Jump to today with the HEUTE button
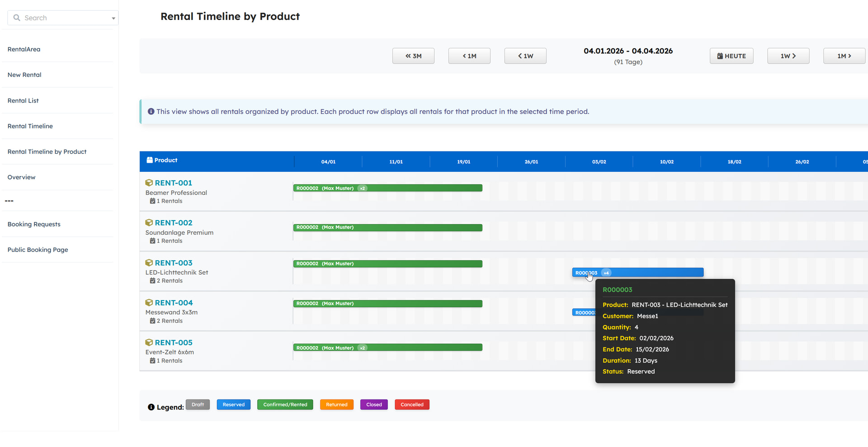The width and height of the screenshot is (868, 447). [731, 56]
